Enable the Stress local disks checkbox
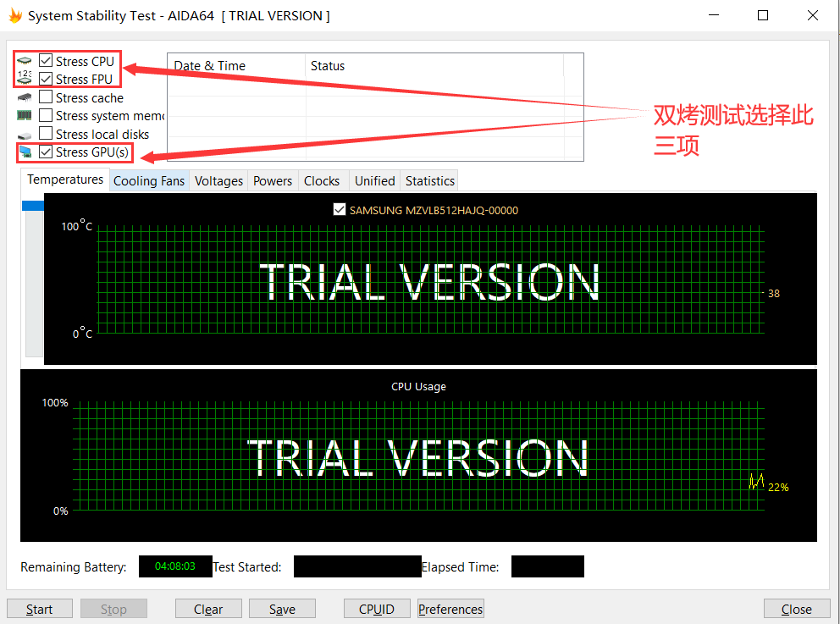840x624 pixels. coord(46,133)
